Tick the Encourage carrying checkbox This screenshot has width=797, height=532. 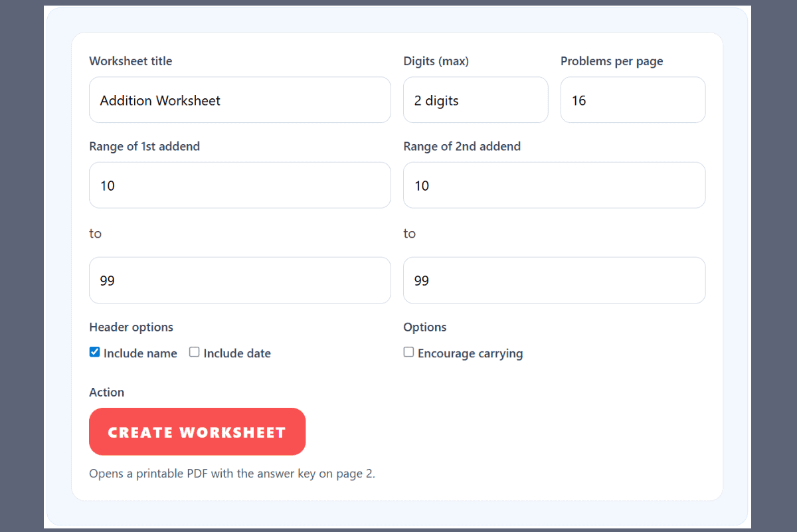tap(409, 353)
